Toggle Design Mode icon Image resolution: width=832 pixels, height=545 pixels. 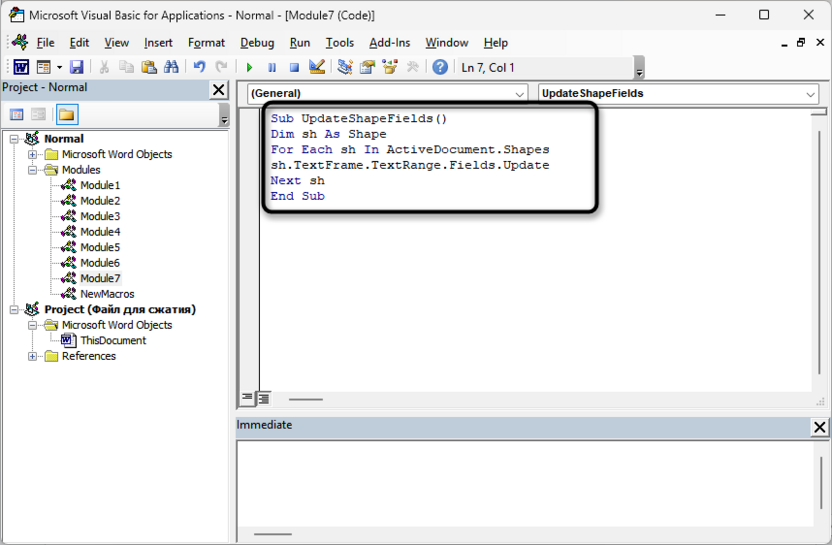pos(317,67)
